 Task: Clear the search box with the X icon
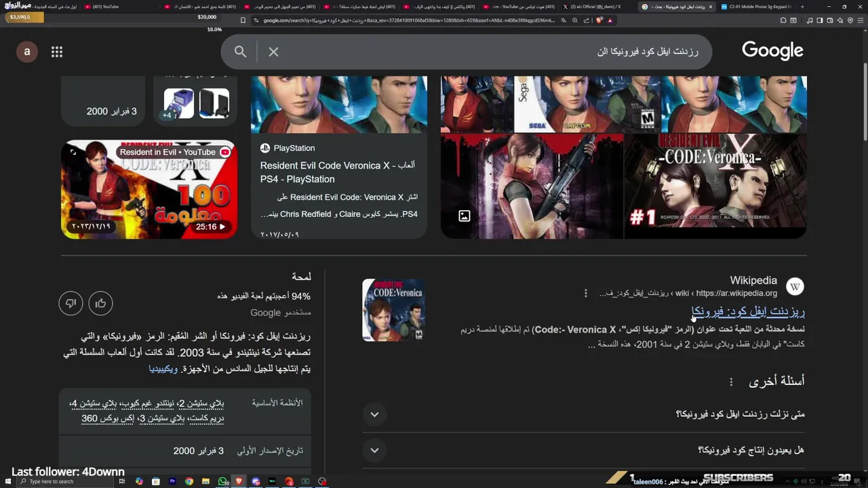tap(273, 52)
